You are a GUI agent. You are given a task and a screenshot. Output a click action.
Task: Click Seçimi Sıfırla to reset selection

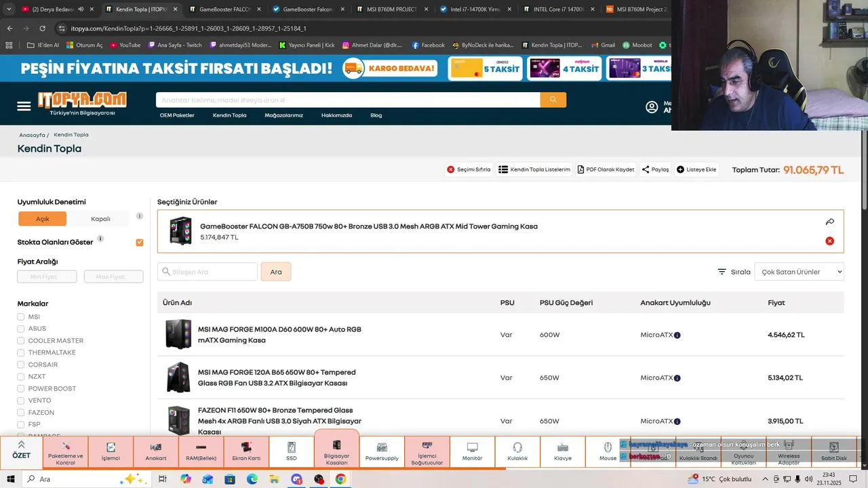point(469,169)
